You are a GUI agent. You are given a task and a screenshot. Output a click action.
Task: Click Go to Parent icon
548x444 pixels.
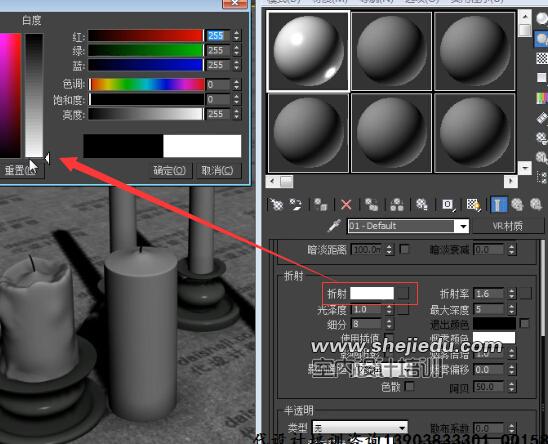(x=517, y=205)
